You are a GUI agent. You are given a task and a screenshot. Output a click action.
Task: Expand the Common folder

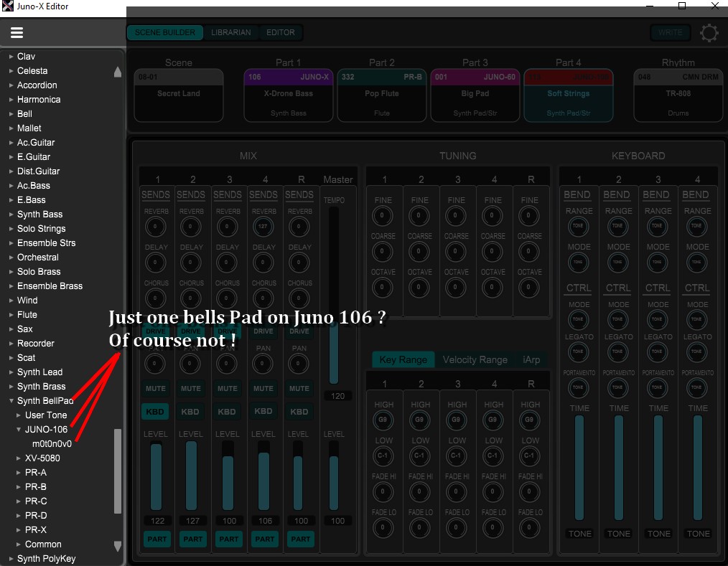pos(19,544)
